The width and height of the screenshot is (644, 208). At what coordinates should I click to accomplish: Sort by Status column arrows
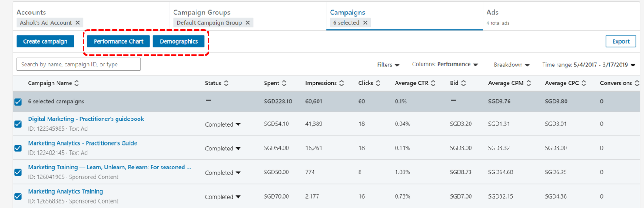226,83
